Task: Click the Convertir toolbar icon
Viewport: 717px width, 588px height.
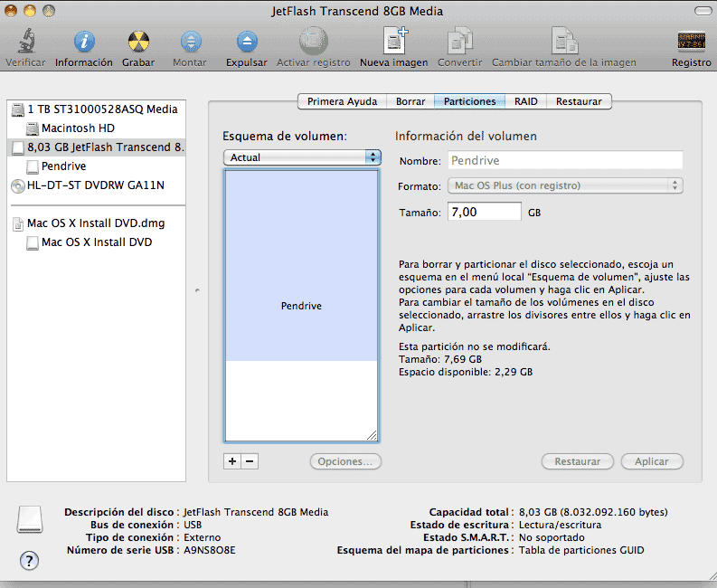Action: [x=459, y=42]
